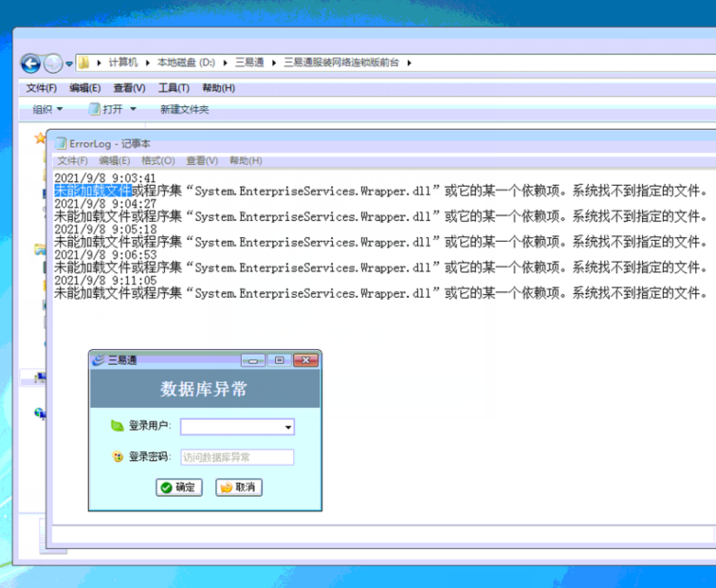The height and width of the screenshot is (588, 716).
Task: Click the timestamp 2021/9/8 9:04:27 line
Action: (105, 204)
